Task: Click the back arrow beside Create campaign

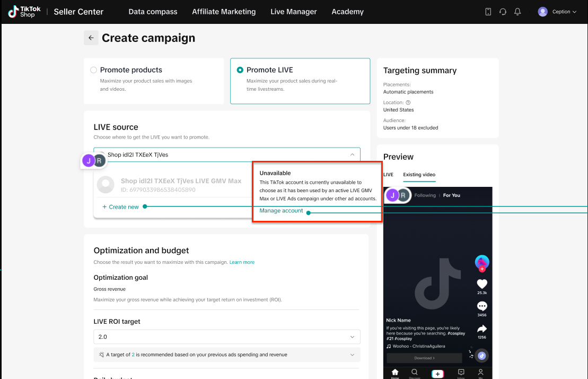Action: tap(91, 38)
